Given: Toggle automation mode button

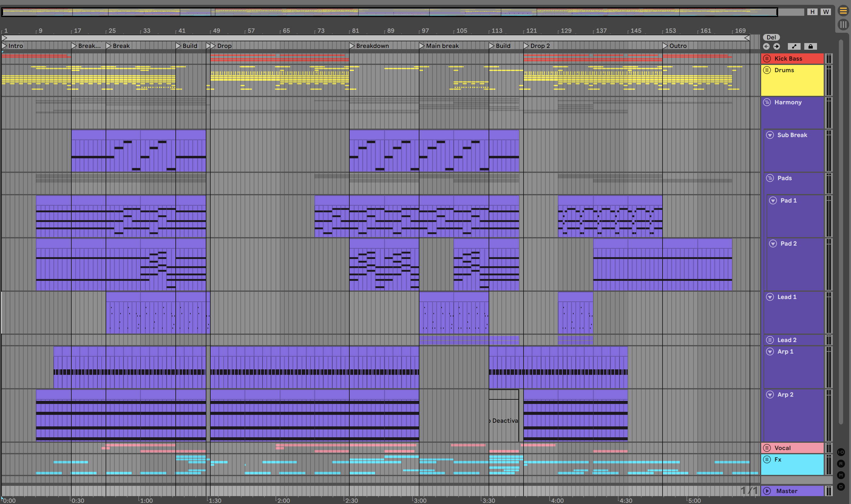Looking at the screenshot, I should click(794, 46).
